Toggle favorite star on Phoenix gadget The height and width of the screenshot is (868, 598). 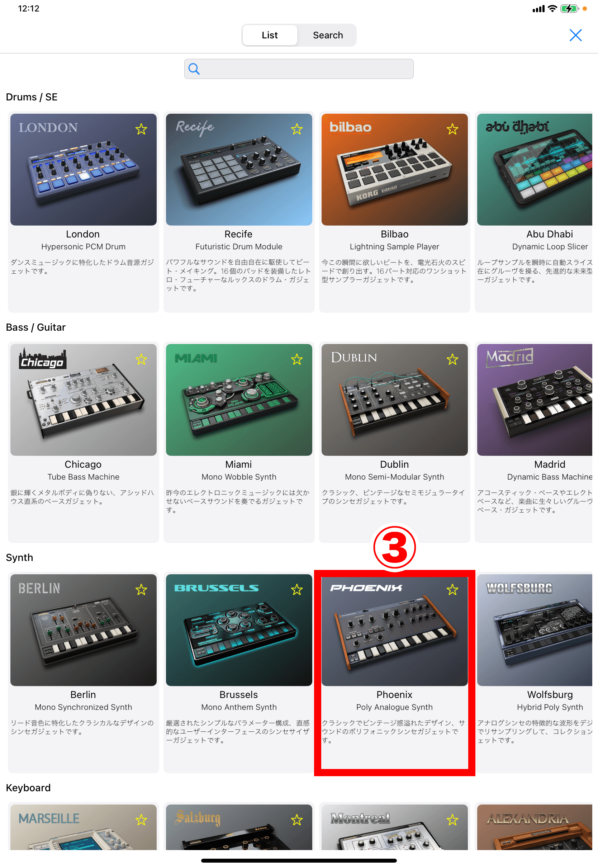452,590
